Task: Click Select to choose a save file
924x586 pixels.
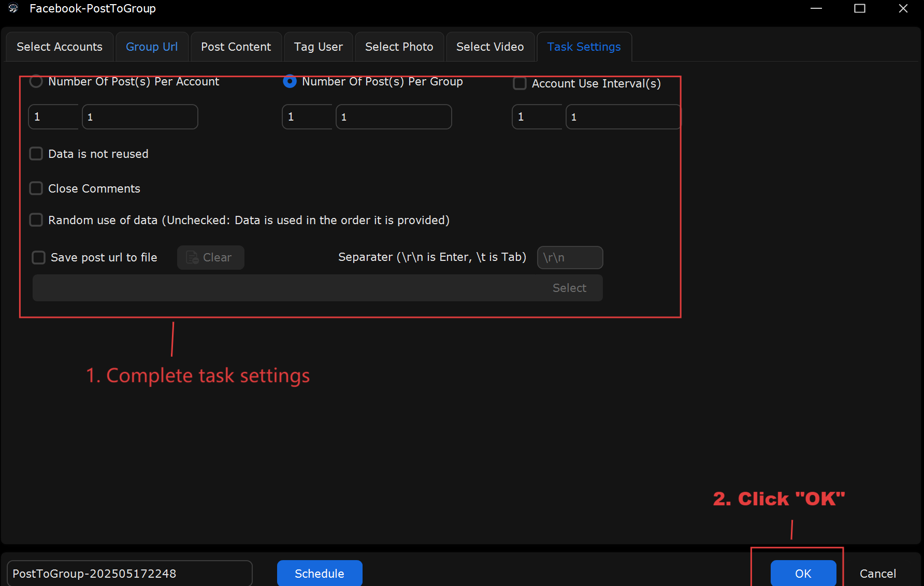Action: (569, 288)
